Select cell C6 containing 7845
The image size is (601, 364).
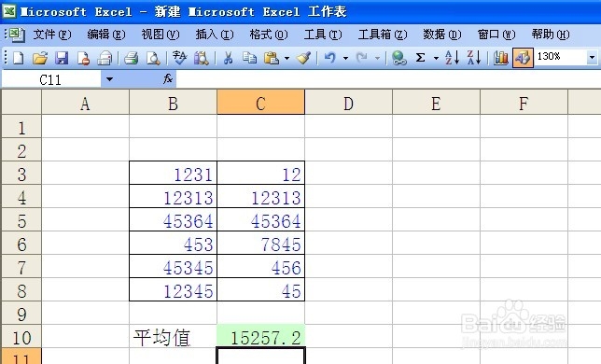pos(260,244)
